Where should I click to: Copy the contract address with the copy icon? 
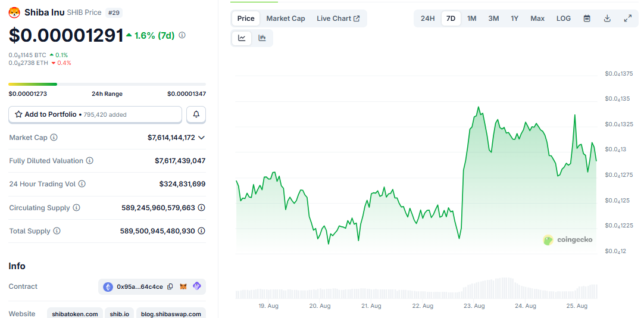point(170,286)
